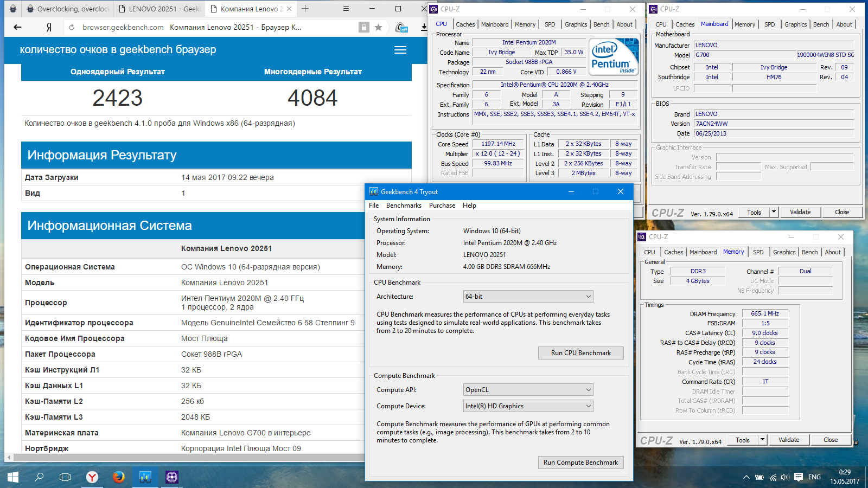Viewport: 868px width, 488px height.
Task: Open a new browser tab with plus
Action: point(305,9)
